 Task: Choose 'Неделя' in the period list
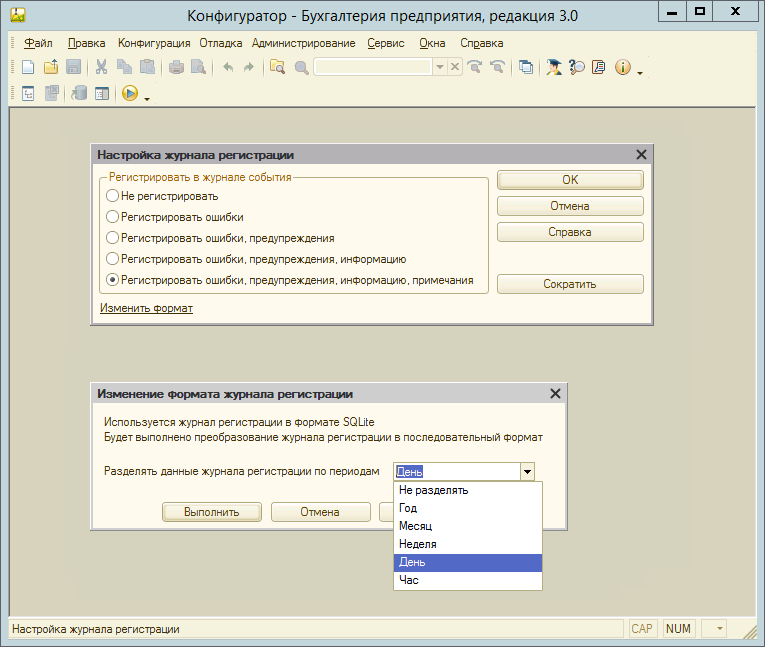(468, 544)
